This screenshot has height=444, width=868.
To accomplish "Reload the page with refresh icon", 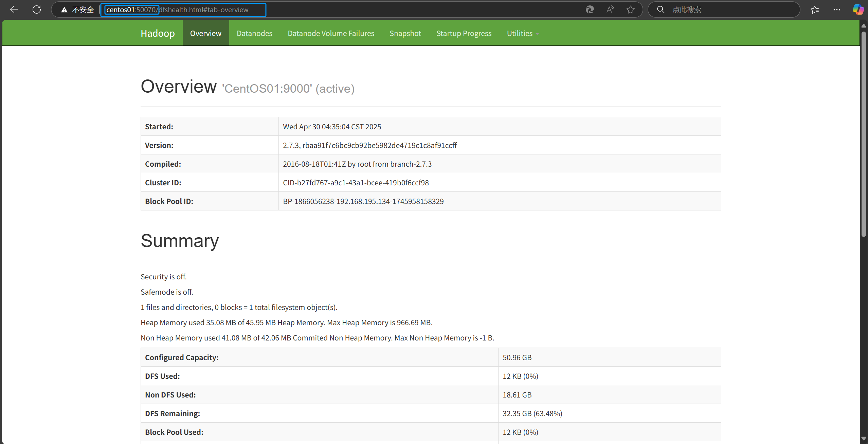I will (37, 10).
